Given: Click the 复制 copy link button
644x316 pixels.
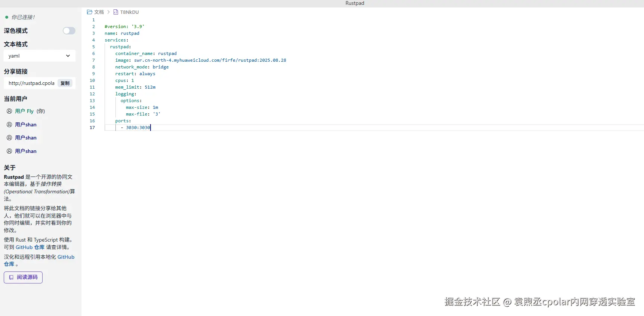Looking at the screenshot, I should point(65,83).
